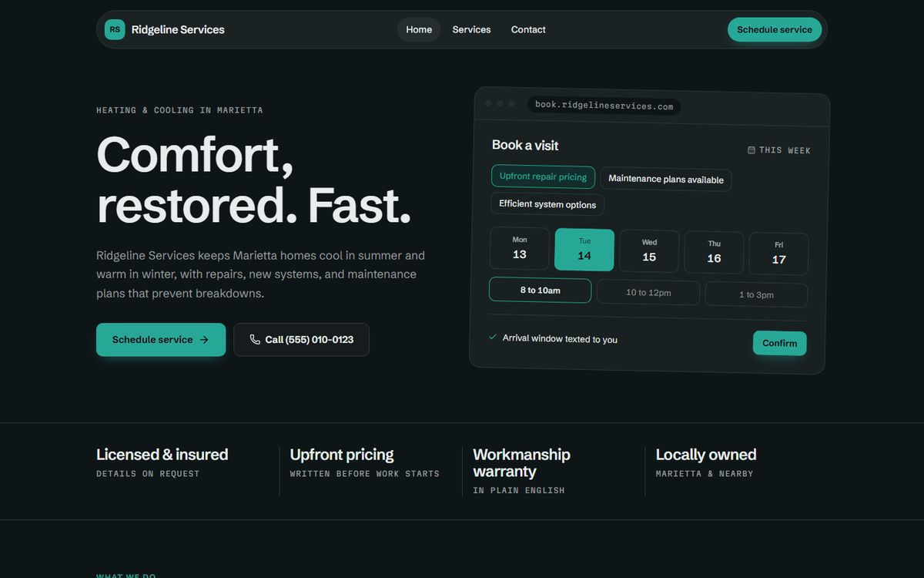This screenshot has height=578, width=924.
Task: Choose the 1 to 3pm time slot
Action: [756, 294]
